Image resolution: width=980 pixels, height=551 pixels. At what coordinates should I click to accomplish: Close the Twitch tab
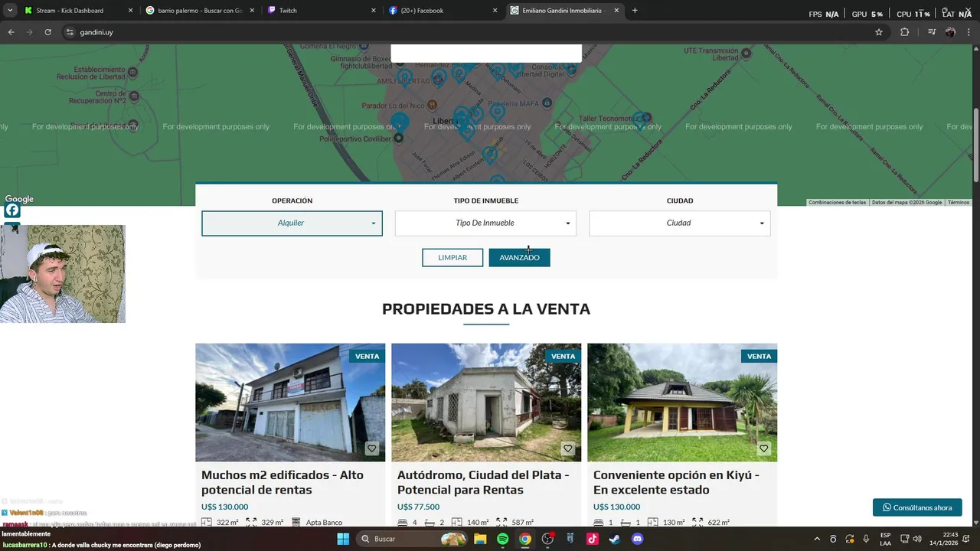tap(374, 11)
